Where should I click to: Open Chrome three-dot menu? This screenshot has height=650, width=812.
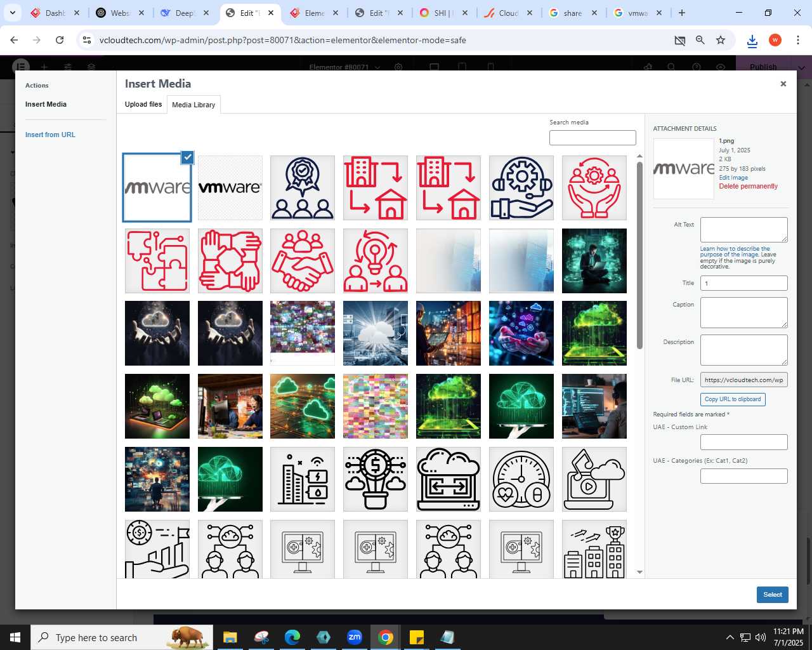point(798,40)
